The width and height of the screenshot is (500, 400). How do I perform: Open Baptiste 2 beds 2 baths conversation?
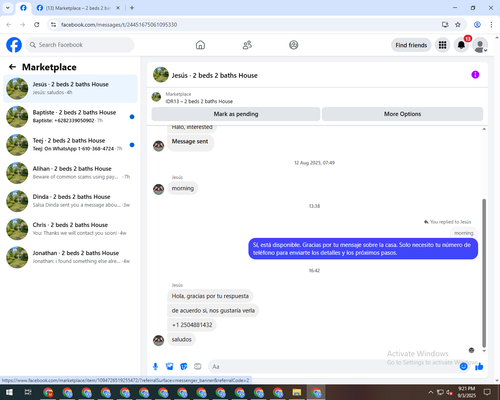tap(70, 117)
